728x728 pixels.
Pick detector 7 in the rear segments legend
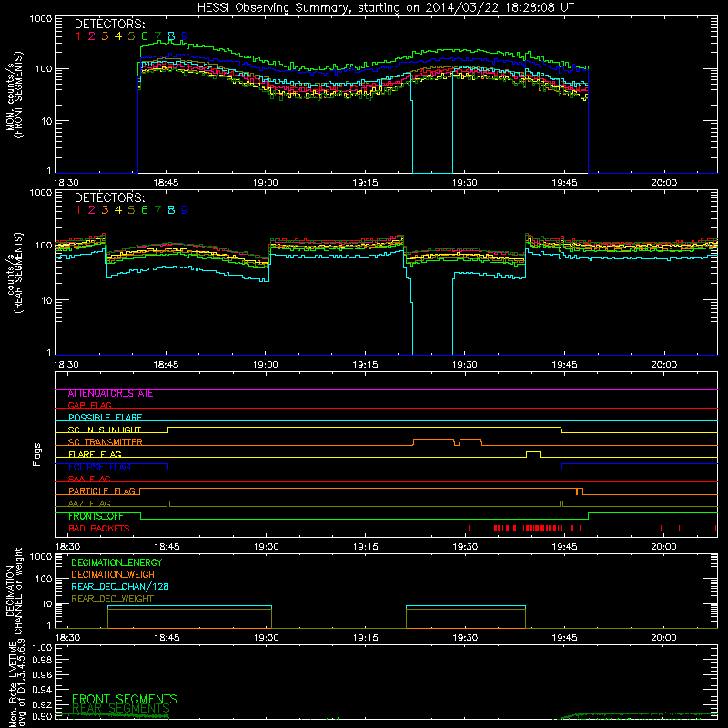click(x=157, y=210)
